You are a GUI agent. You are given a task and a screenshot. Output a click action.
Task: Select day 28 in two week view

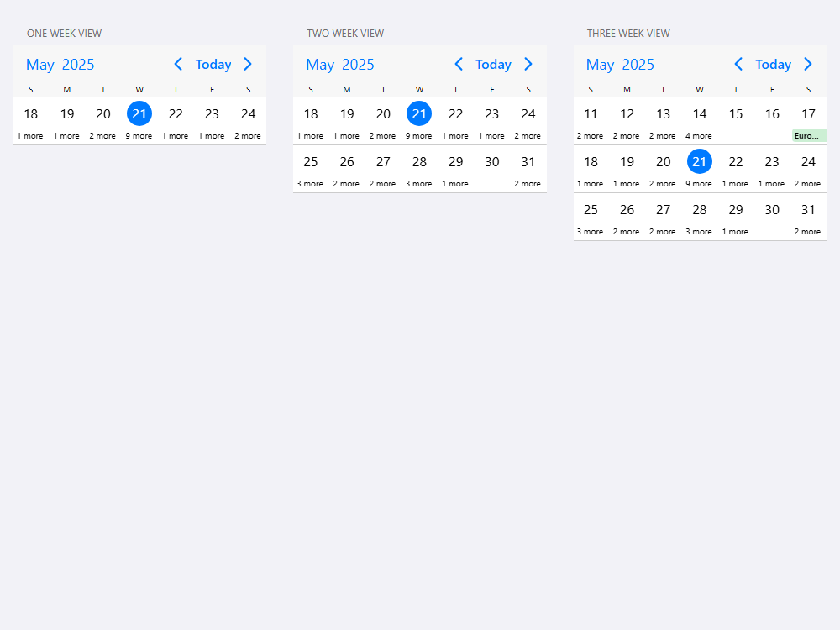[x=419, y=162]
